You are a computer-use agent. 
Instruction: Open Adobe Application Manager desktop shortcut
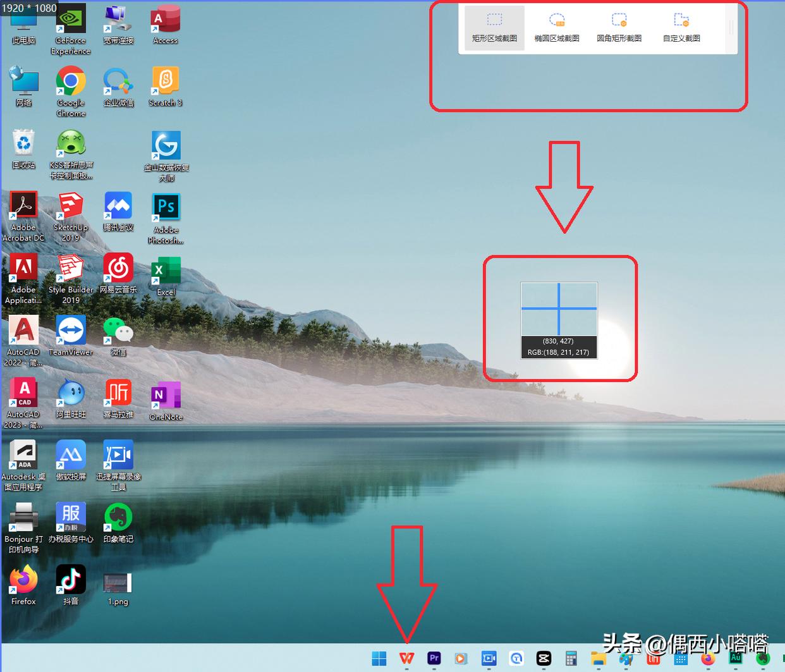pos(23,279)
